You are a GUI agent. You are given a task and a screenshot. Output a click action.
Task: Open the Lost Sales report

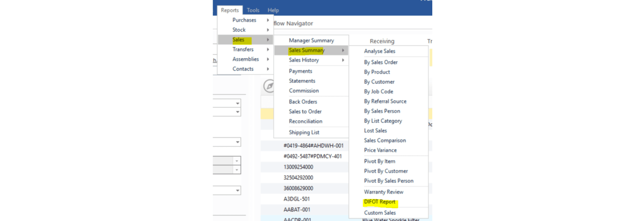(388, 131)
